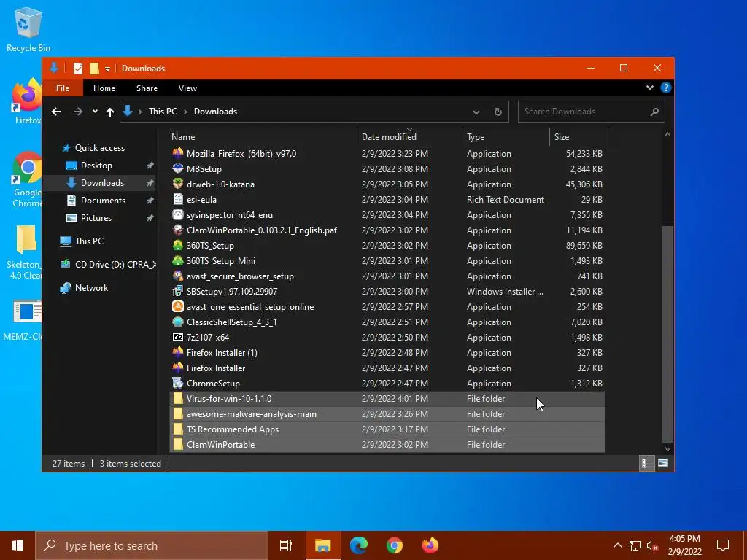Screen dimensions: 747x560
Task: Select Desktop in Quick access
Action: pyautogui.click(x=96, y=166)
